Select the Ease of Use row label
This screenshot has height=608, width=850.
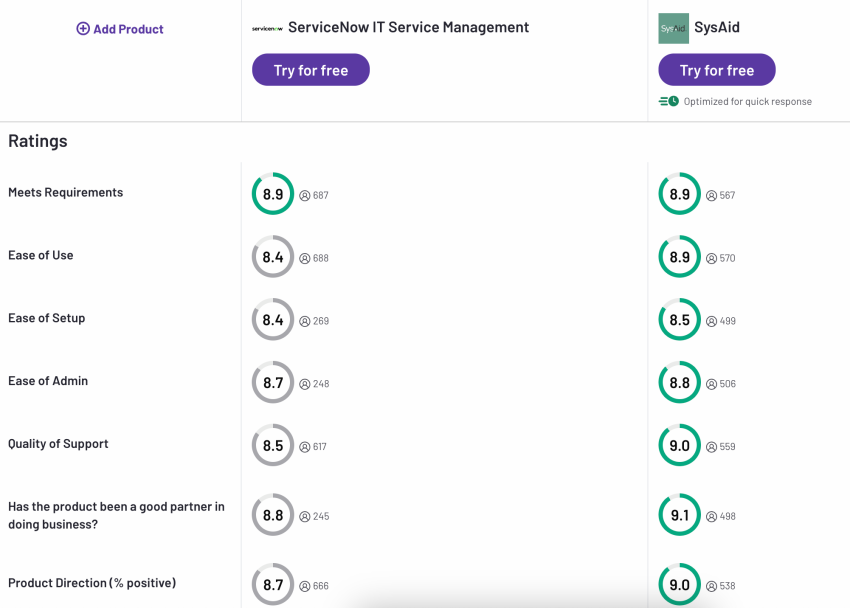click(41, 255)
